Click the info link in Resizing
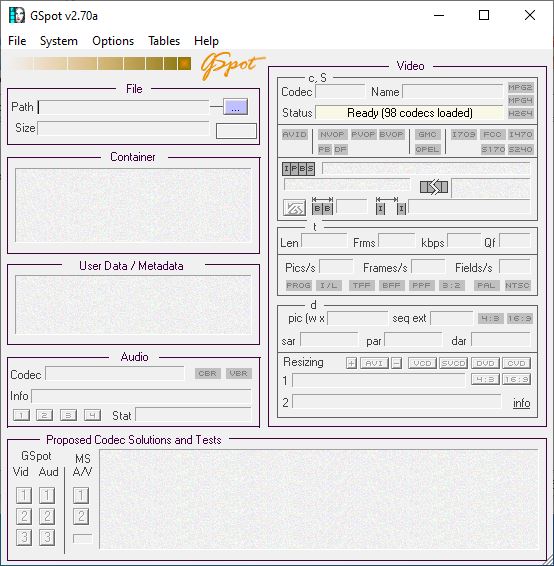 [522, 403]
